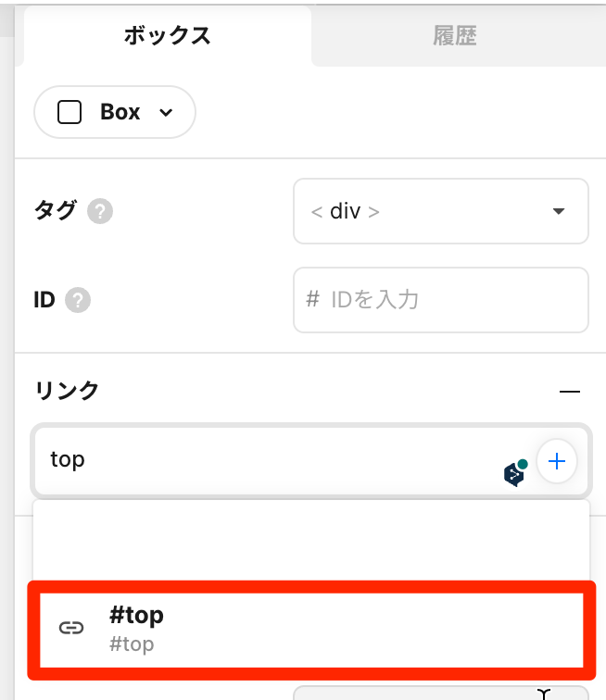Focus the IDを入力 field

pyautogui.click(x=441, y=300)
